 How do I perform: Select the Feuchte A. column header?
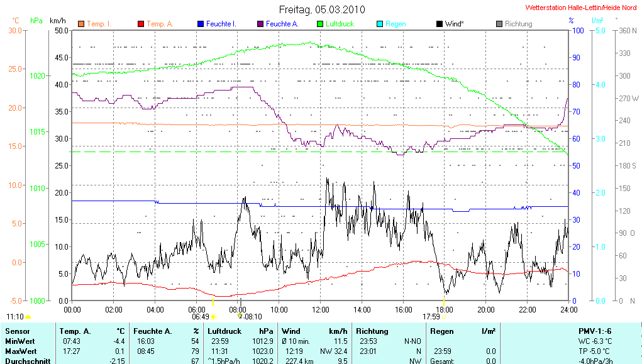tap(153, 331)
